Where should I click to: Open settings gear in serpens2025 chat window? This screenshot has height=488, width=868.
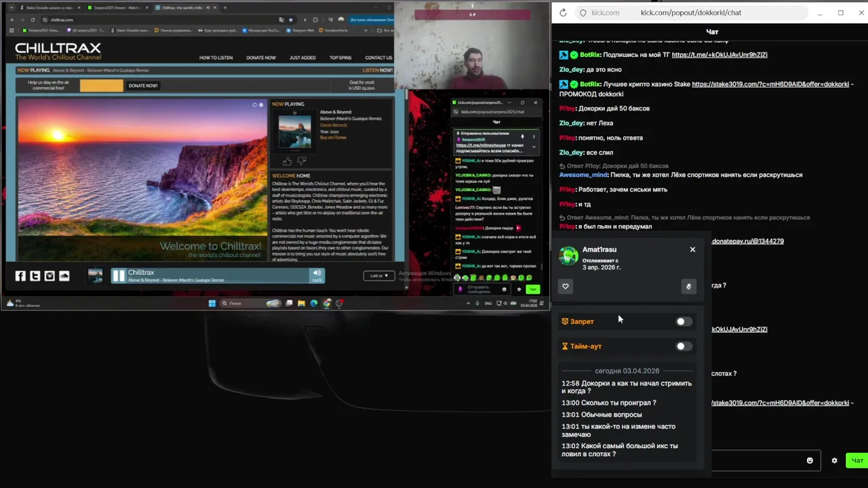(519, 289)
